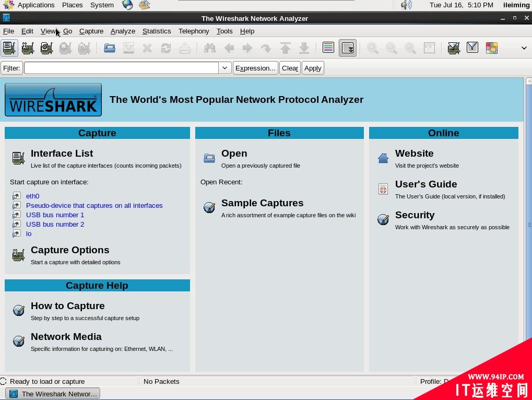Image resolution: width=532 pixels, height=400 pixels.
Task: Toggle packet list colorization
Action: 328,48
